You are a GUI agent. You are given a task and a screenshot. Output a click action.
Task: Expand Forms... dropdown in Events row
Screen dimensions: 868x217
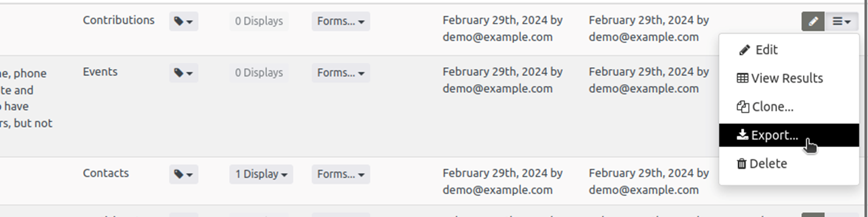coord(341,73)
